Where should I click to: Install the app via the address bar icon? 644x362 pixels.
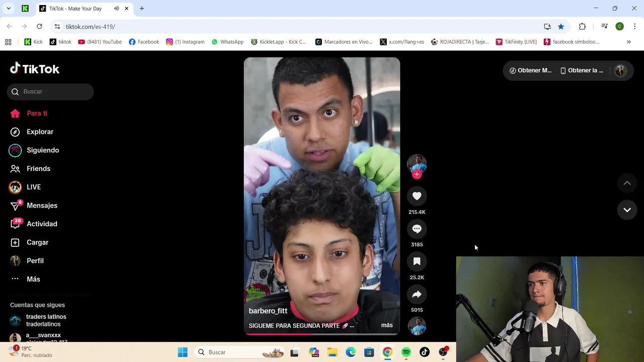click(547, 27)
